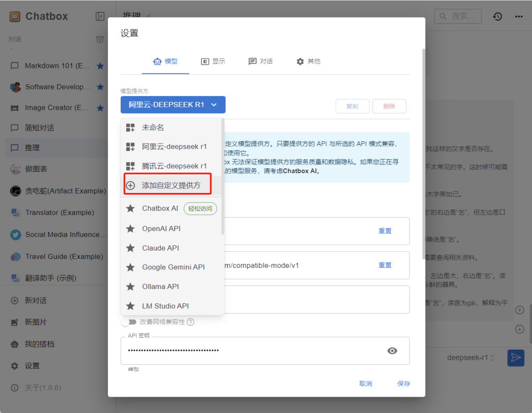Viewport: 532px width, 413px height.
Task: Switch to the 对话 tab
Action: 261,62
